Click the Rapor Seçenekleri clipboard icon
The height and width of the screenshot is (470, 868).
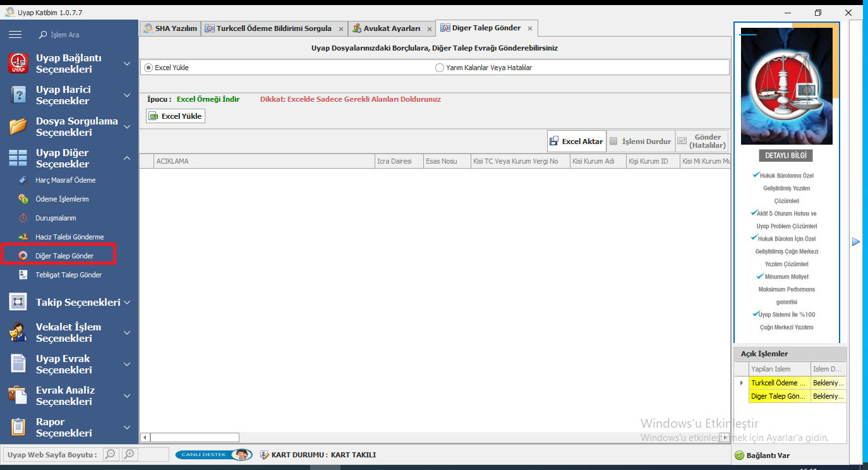coord(18,427)
